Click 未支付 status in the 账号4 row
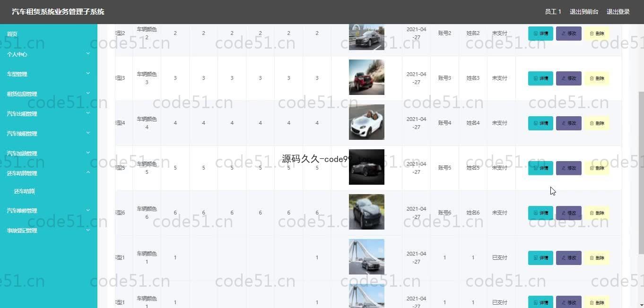 pos(499,123)
